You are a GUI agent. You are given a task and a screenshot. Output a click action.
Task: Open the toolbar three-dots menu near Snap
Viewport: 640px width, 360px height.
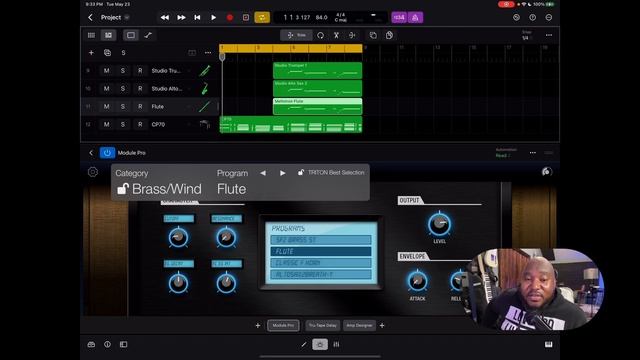549,35
